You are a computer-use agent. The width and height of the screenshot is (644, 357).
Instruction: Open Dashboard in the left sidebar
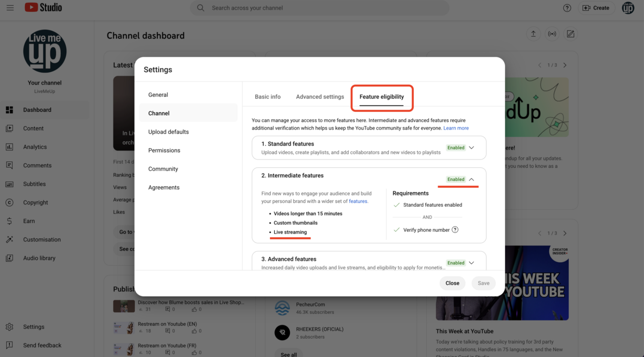coord(45,110)
